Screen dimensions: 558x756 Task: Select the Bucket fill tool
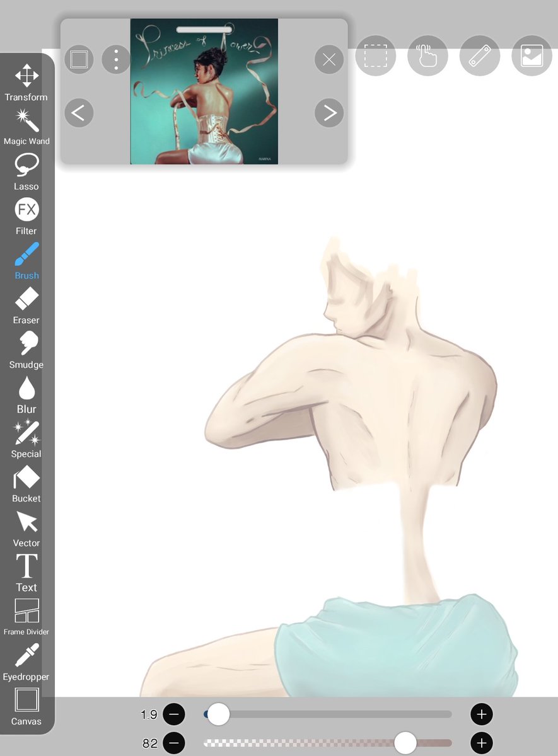(x=26, y=478)
